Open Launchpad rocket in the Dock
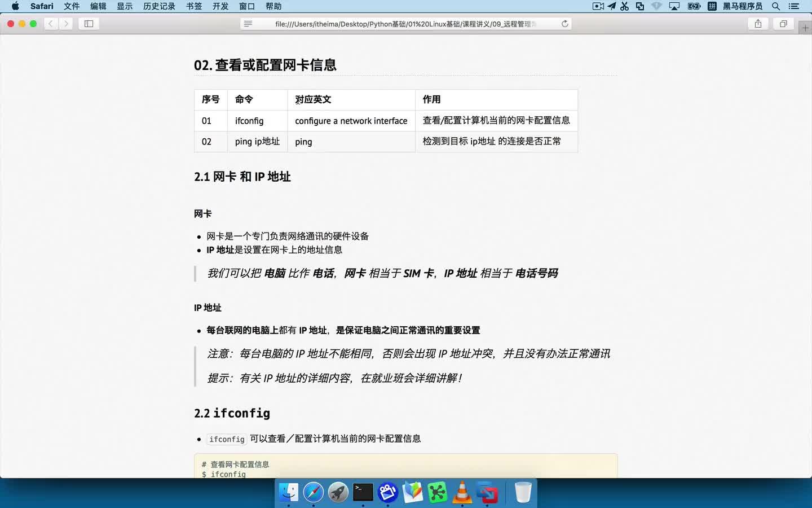The height and width of the screenshot is (508, 812). tap(338, 492)
